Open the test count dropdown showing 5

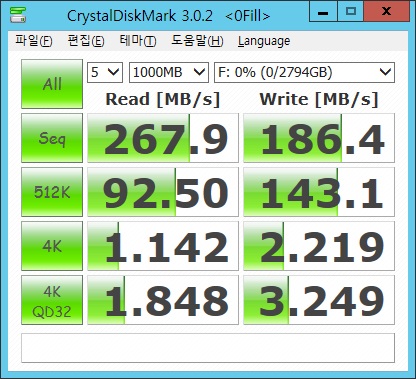tap(105, 72)
